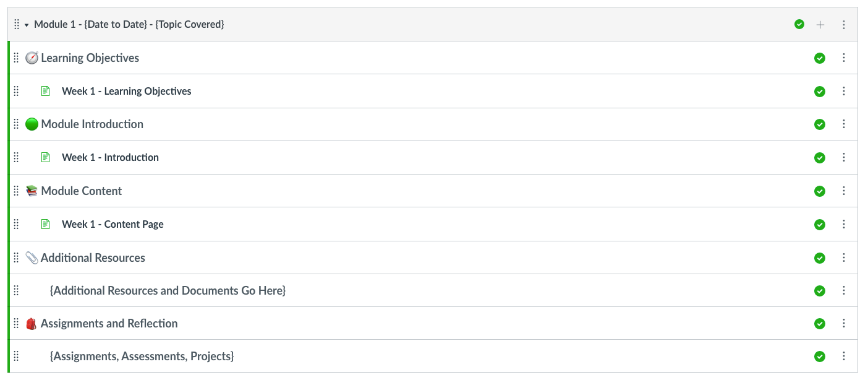868x385 pixels.
Task: Select the {Additional Resources and Documents Go Here} text header
Action: pos(168,290)
